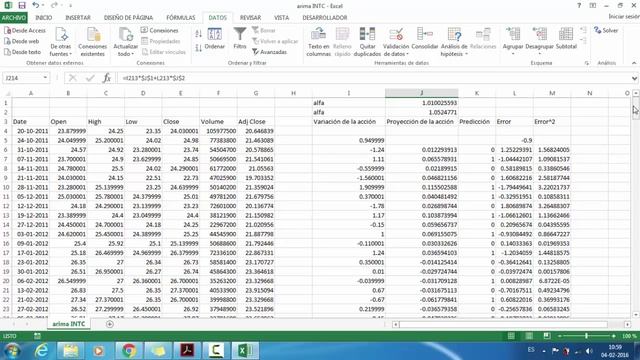Viewport: 640px width, 360px height.
Task: Open Análisis de hipótesis dropdown
Action: point(454,42)
